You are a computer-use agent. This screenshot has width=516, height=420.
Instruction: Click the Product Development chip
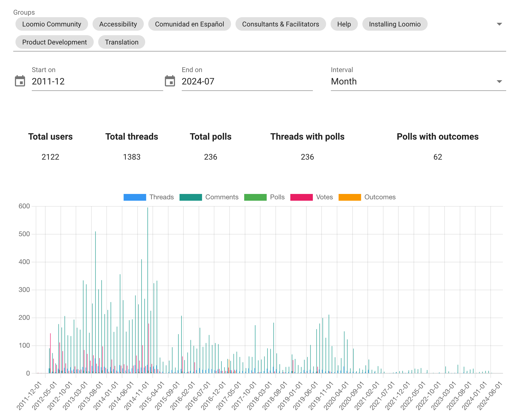point(55,42)
